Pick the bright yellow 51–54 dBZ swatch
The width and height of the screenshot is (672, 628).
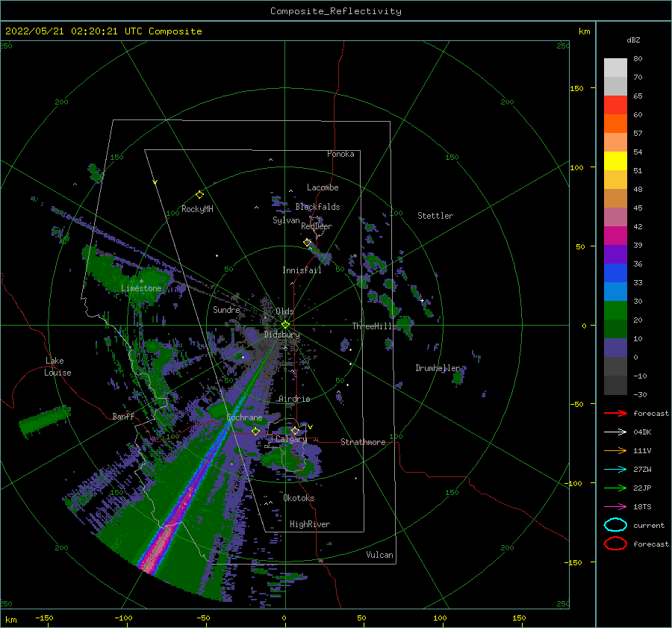(615, 161)
